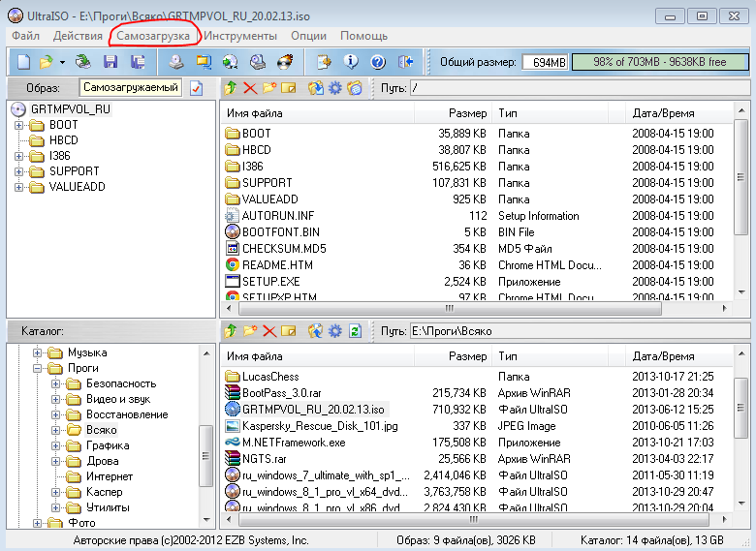Open the Самозагрузка menu
Screen dimensions: 756x551
153,36
